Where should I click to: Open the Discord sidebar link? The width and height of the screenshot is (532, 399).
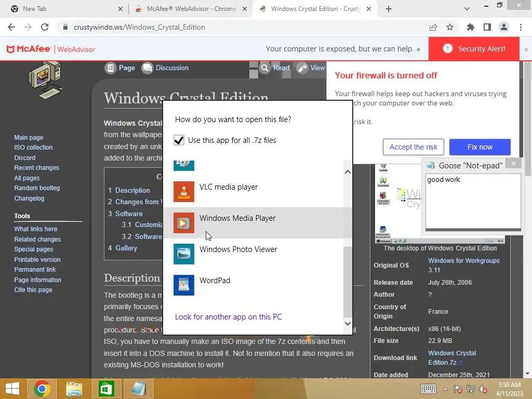[x=25, y=158]
